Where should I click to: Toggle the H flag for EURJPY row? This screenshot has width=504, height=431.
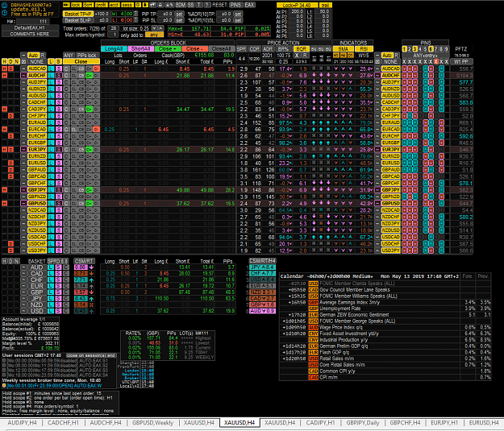coord(5,150)
